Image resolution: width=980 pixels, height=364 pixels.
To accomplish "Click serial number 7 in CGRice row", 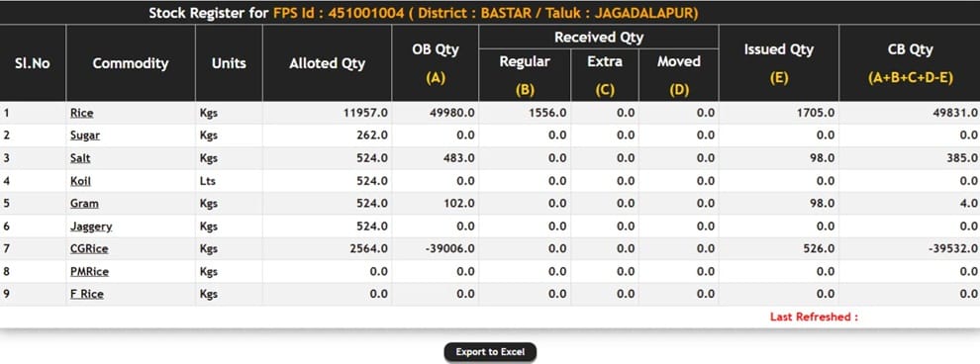I will [x=6, y=248].
